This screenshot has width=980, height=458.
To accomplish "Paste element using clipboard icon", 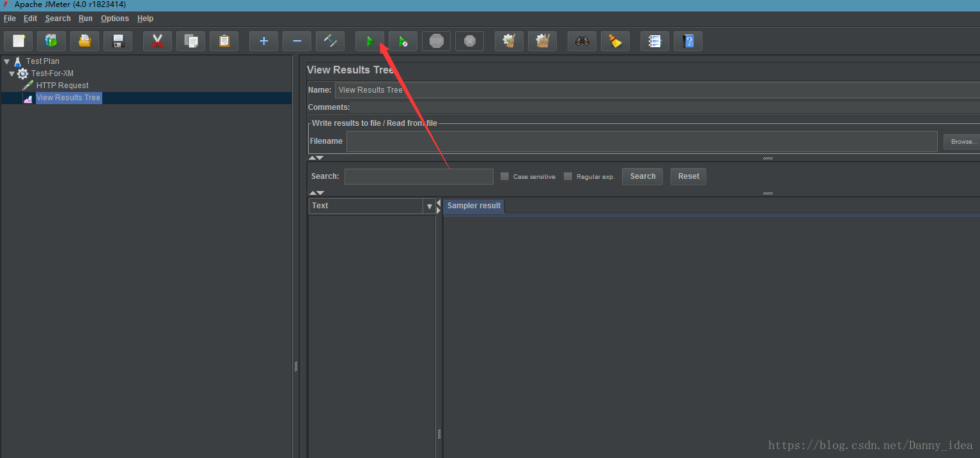I will click(x=224, y=41).
